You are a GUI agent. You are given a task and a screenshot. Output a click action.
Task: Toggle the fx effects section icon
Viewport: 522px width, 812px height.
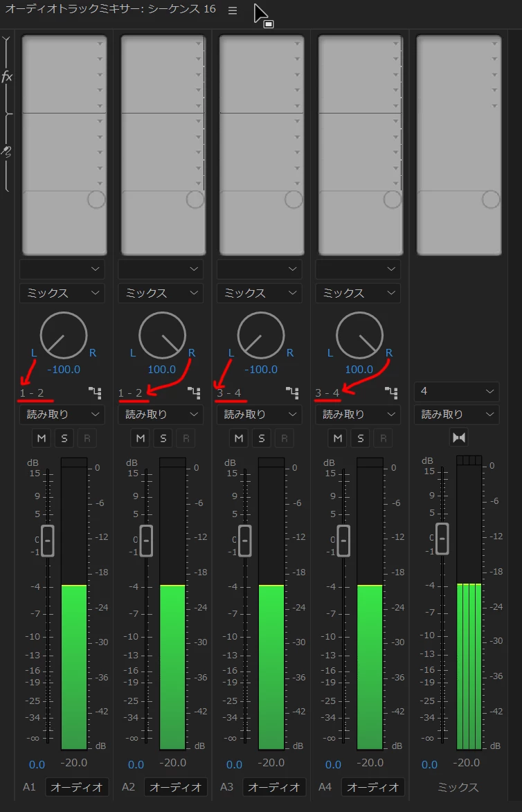[x=7, y=77]
